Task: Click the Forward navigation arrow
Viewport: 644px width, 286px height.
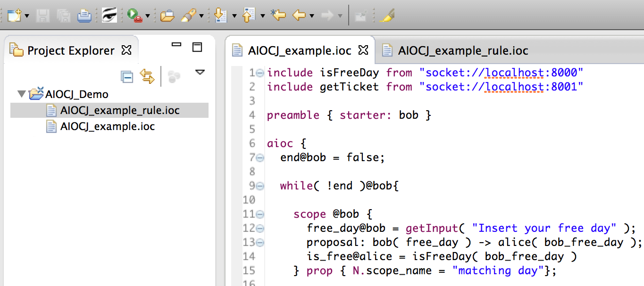Action: 327,16
